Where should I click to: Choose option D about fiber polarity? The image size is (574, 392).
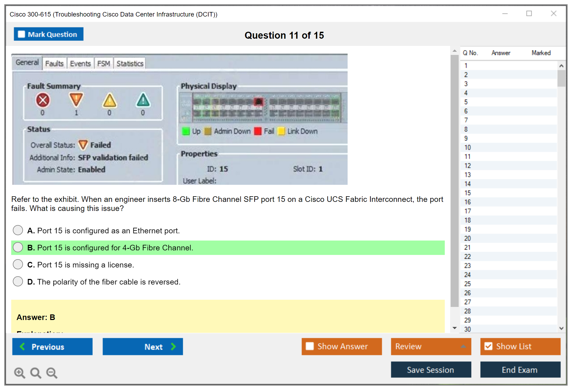(x=18, y=281)
